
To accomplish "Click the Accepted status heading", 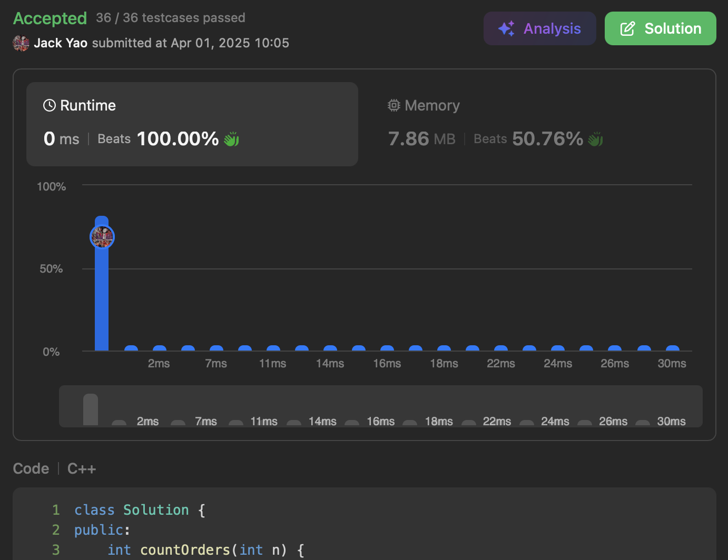I will tap(50, 18).
